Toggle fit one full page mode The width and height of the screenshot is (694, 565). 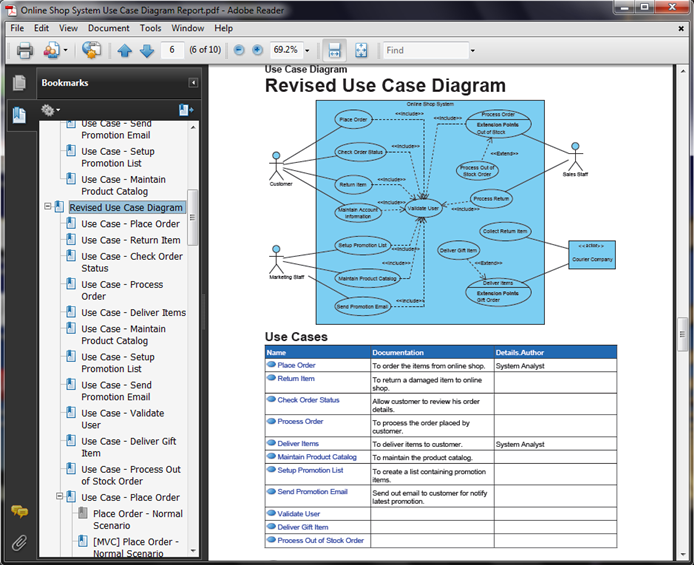(x=361, y=50)
